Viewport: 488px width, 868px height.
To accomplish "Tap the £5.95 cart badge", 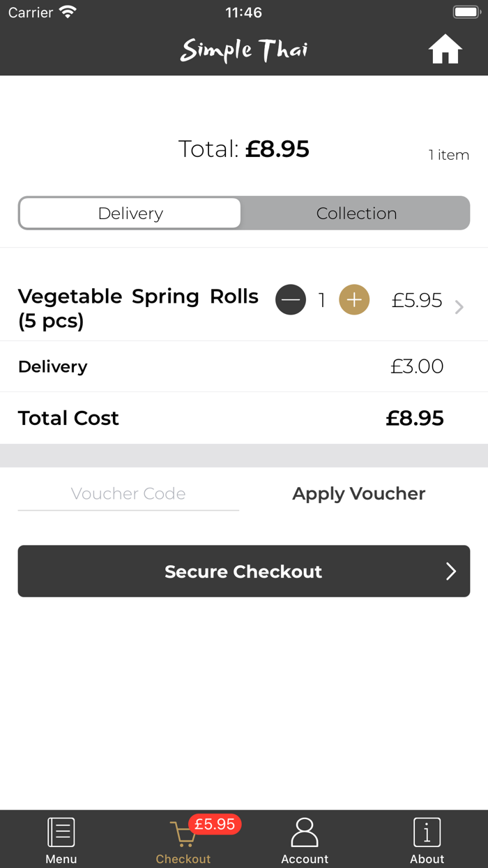I will 213,824.
